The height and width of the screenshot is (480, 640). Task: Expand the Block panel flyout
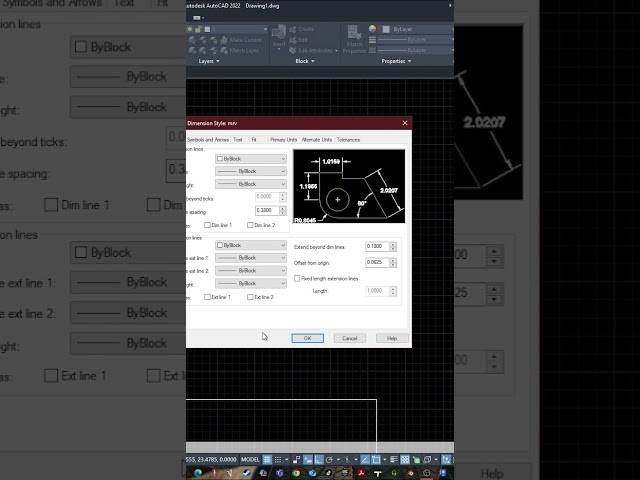coord(305,61)
